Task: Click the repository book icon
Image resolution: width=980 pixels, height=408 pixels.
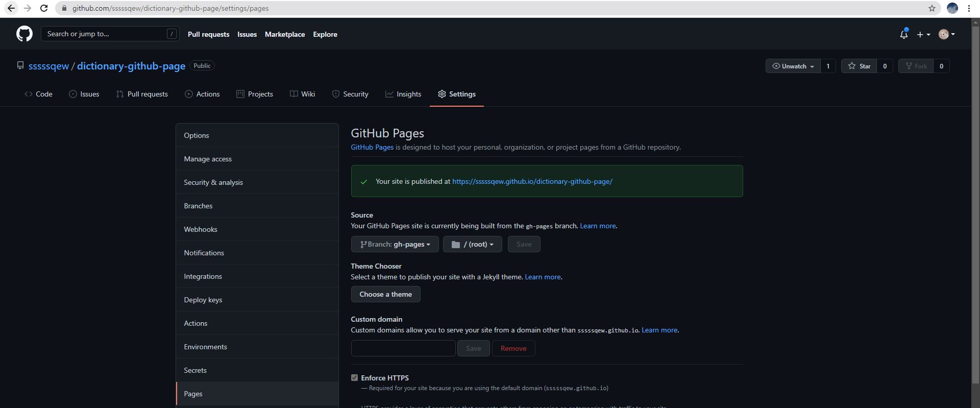Action: pyautogui.click(x=20, y=66)
